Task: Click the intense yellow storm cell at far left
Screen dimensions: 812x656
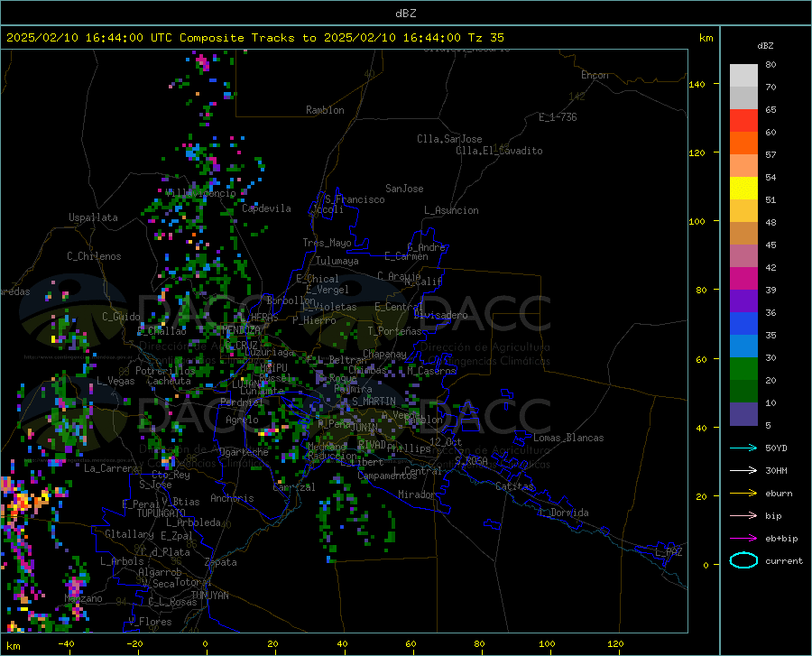Action: tap(23, 501)
